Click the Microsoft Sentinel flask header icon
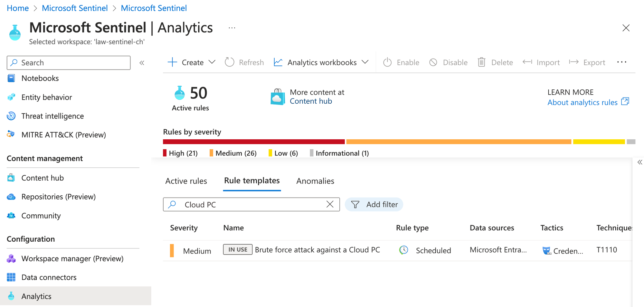Viewport: 644px width, 307px height. coord(15,33)
